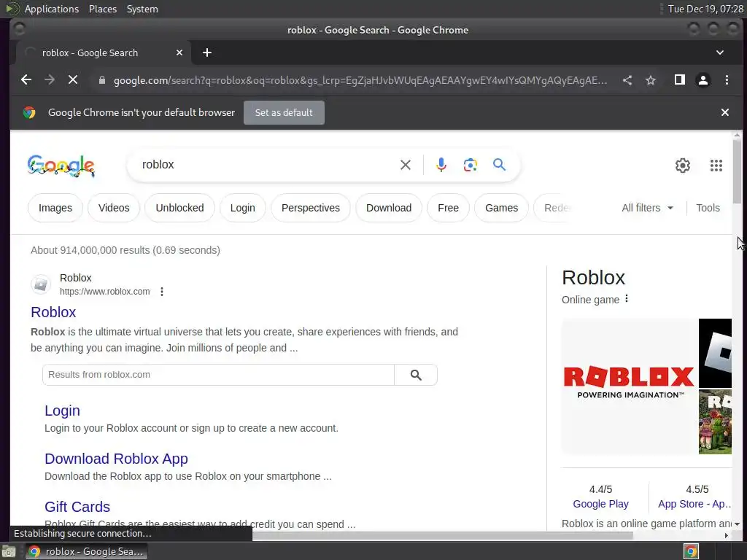Viewport: 747px width, 560px height.
Task: Open the Gift Cards sitelink
Action: coord(77,507)
